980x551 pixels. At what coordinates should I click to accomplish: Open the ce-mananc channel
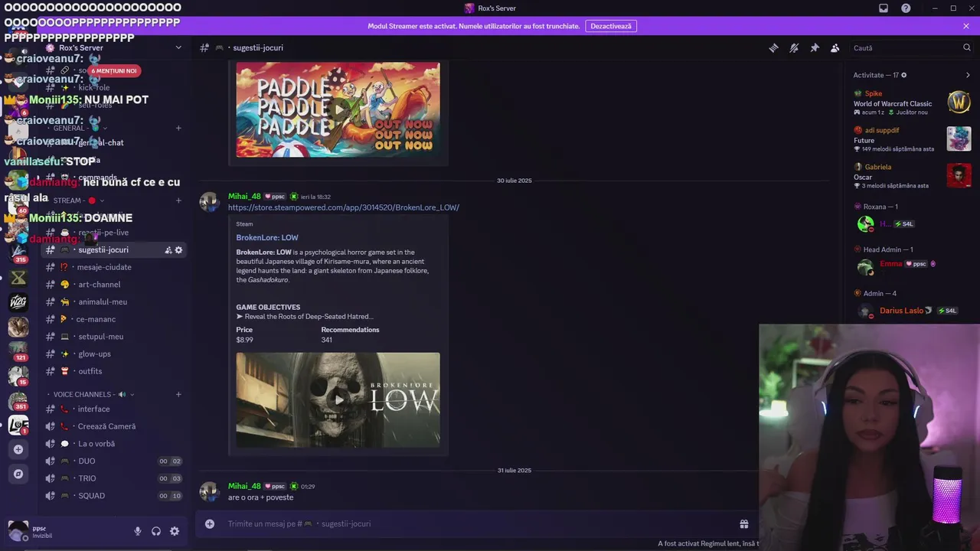tap(115, 319)
